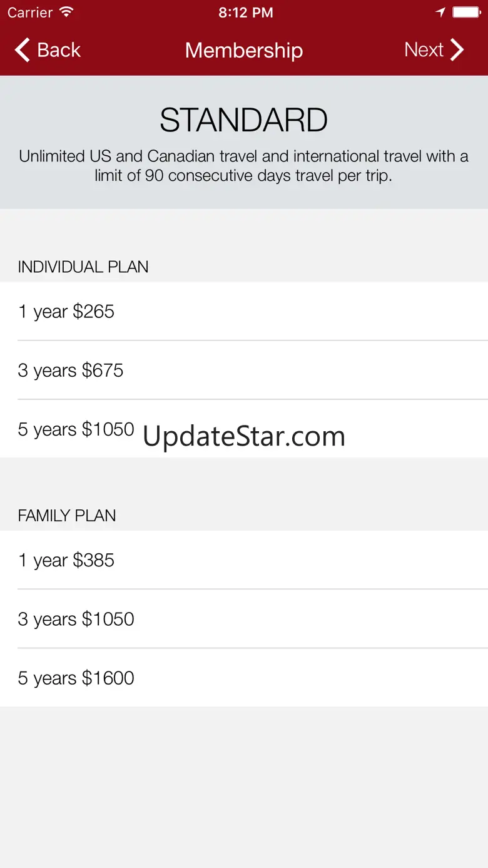Tap the Next chevron arrow icon
Viewport: 488px width, 868px height.
click(457, 50)
